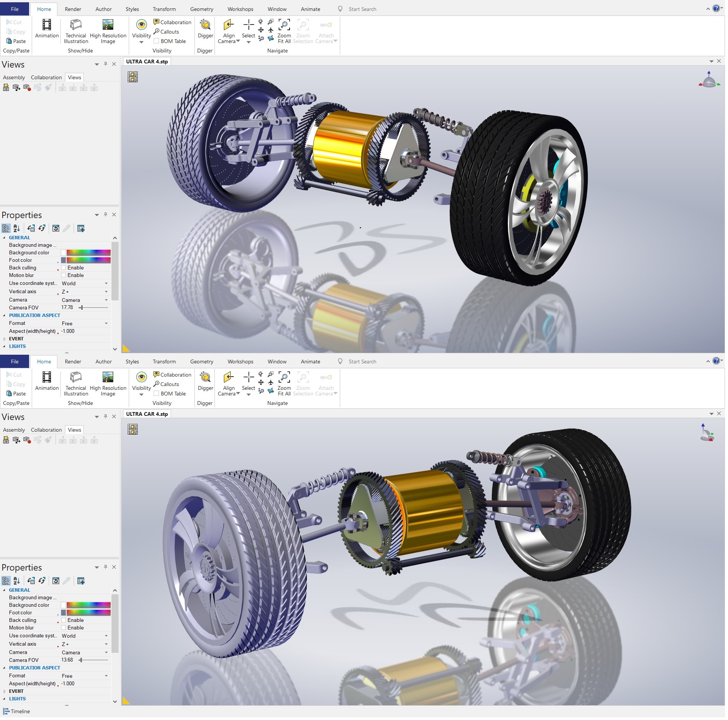The width and height of the screenshot is (728, 720).
Task: Select Zoom Area icon in upper window Navigate group
Action: point(271,22)
